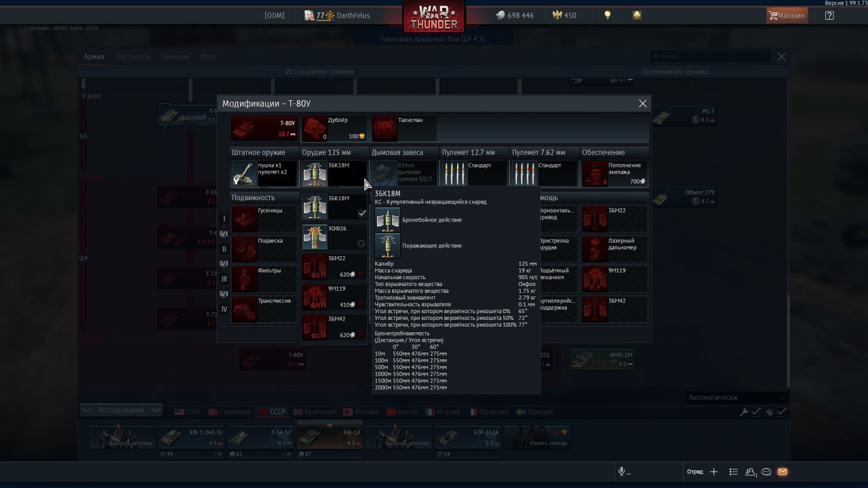Viewport: 868px width, 488px height.
Task: Click Нанять экипаж hire crew slot
Action: coord(537,437)
